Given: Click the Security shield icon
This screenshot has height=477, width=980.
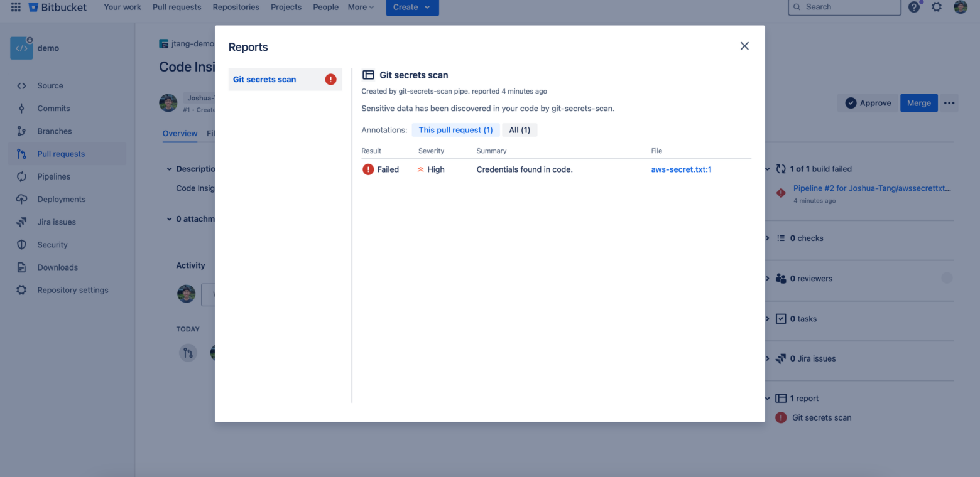Looking at the screenshot, I should pos(21,245).
